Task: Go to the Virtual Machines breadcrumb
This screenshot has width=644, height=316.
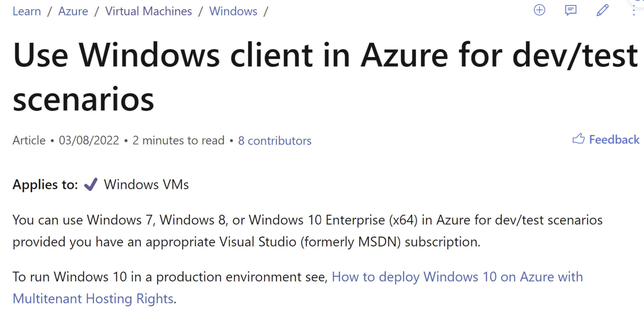Action: click(148, 11)
